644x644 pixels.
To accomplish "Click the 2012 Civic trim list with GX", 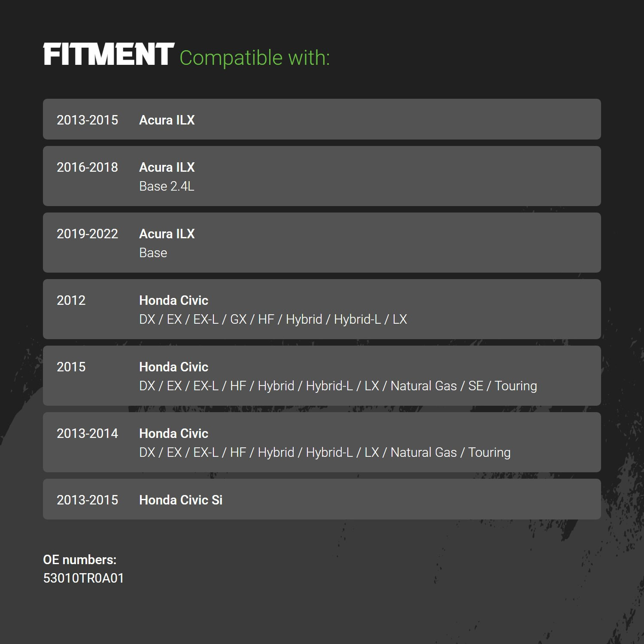I will pyautogui.click(x=273, y=319).
